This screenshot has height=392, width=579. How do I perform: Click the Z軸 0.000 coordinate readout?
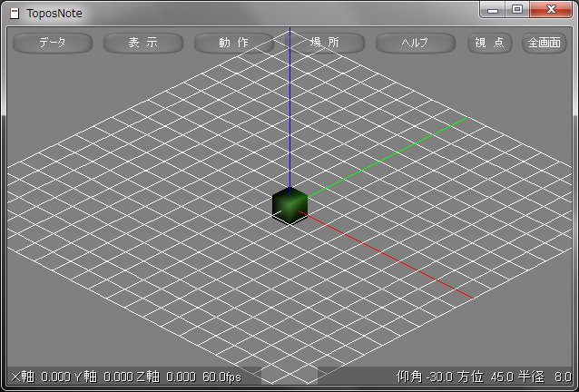click(x=166, y=377)
